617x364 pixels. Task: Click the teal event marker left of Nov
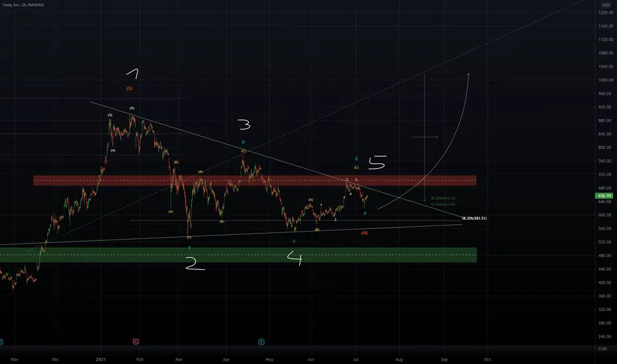click(x=1, y=341)
